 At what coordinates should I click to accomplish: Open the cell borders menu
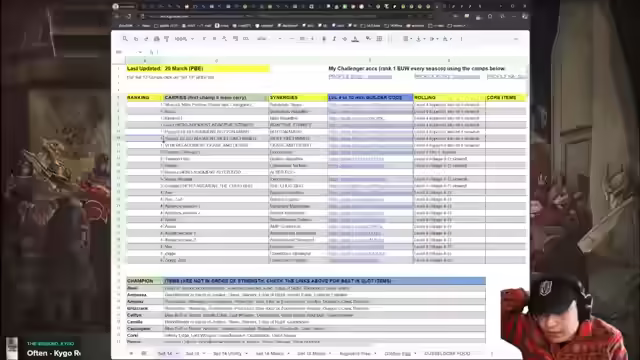click(379, 39)
